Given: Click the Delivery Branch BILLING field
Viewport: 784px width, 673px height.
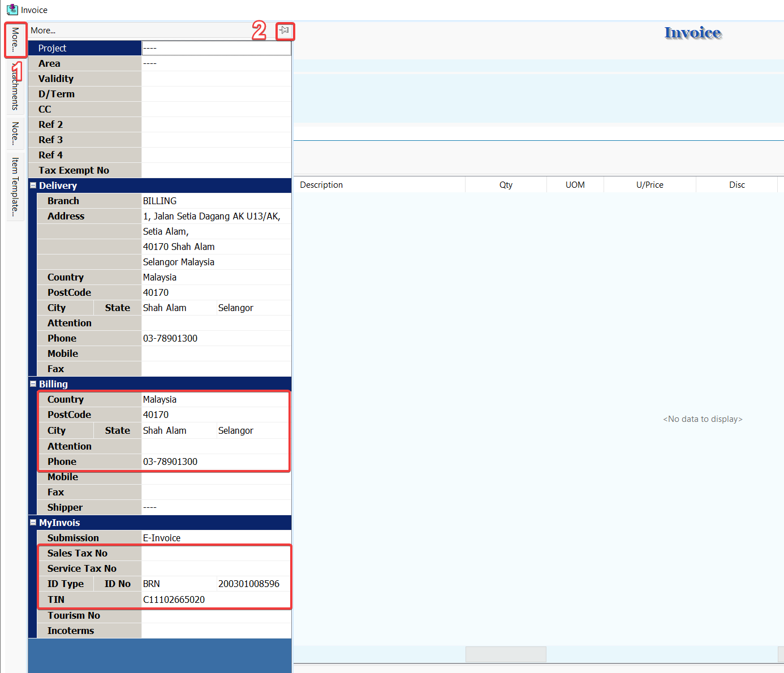Looking at the screenshot, I should [x=216, y=201].
